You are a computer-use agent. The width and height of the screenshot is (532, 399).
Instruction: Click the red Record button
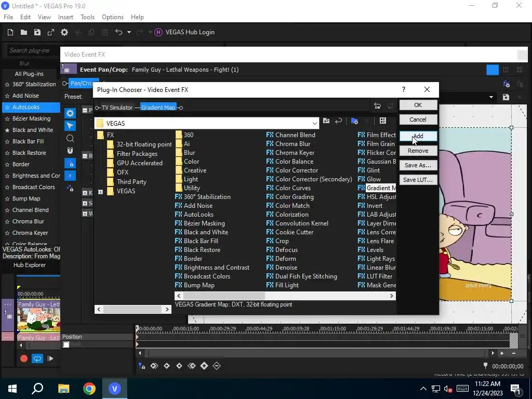point(24,358)
